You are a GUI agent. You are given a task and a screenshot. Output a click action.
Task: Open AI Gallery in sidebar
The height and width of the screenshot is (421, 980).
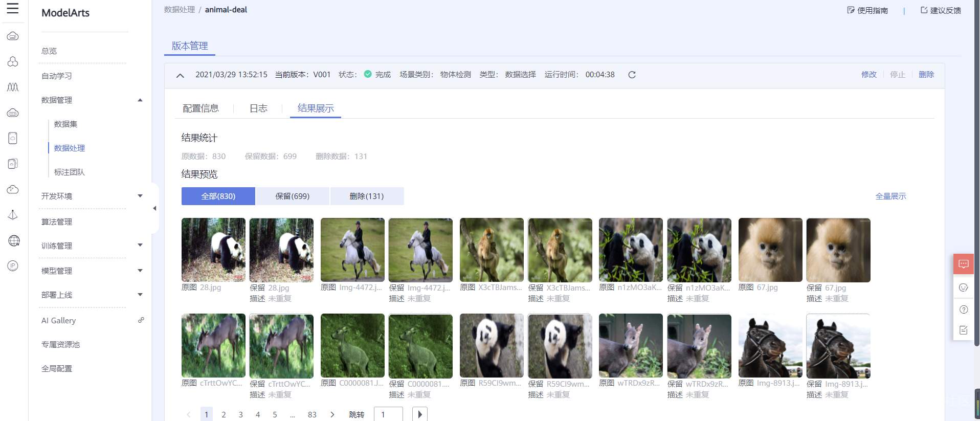click(59, 320)
